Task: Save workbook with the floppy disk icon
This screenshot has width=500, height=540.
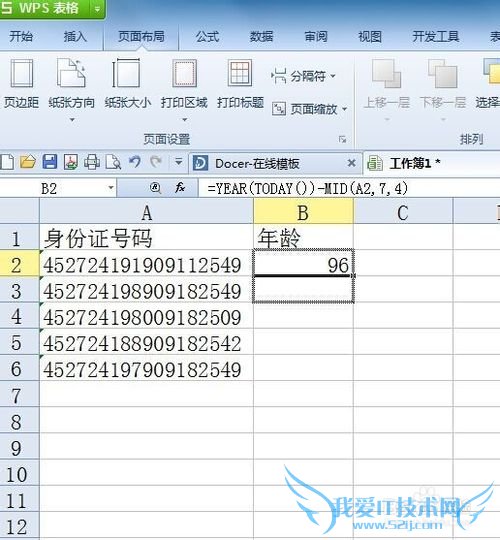Action: pyautogui.click(x=50, y=162)
